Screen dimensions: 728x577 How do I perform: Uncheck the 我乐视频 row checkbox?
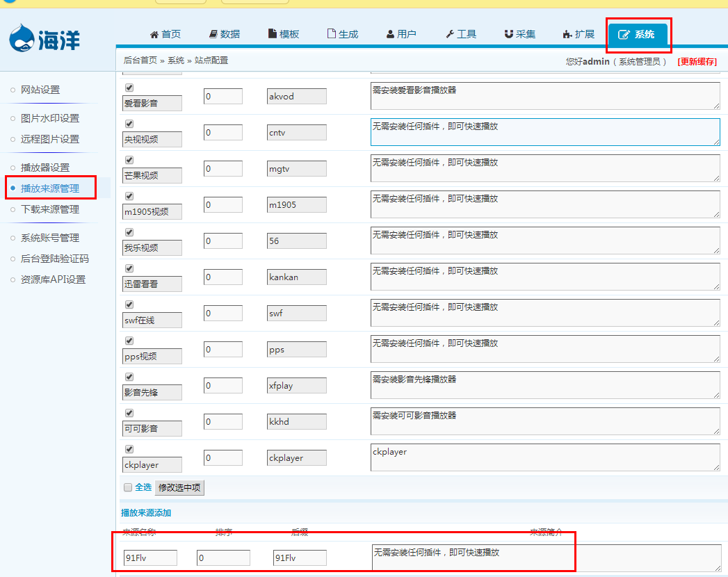[129, 233]
